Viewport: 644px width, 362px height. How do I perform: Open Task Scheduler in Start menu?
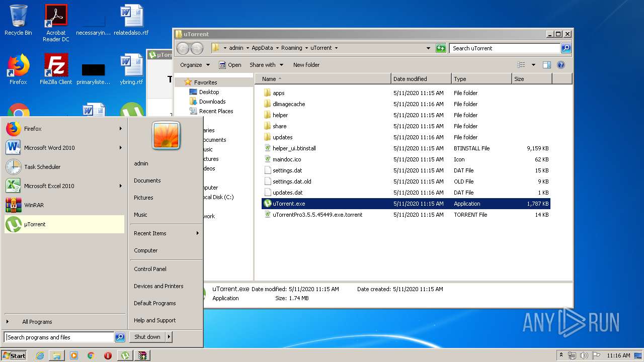[64, 167]
